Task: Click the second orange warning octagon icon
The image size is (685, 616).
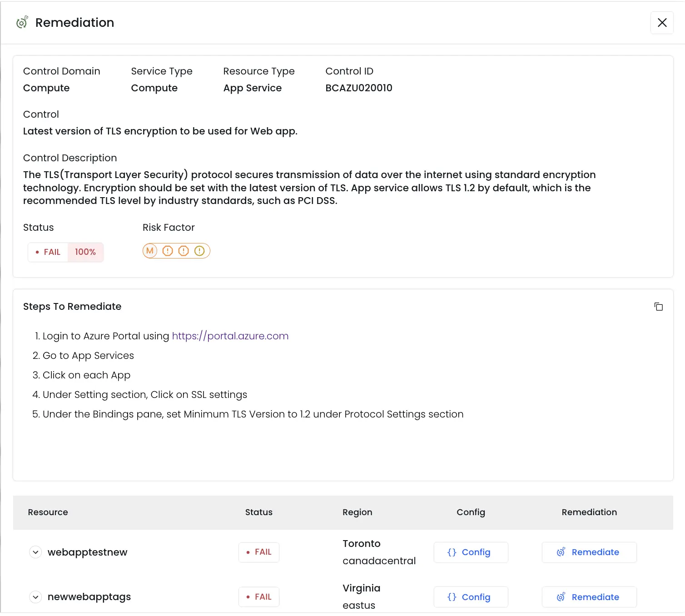Action: pyautogui.click(x=183, y=251)
